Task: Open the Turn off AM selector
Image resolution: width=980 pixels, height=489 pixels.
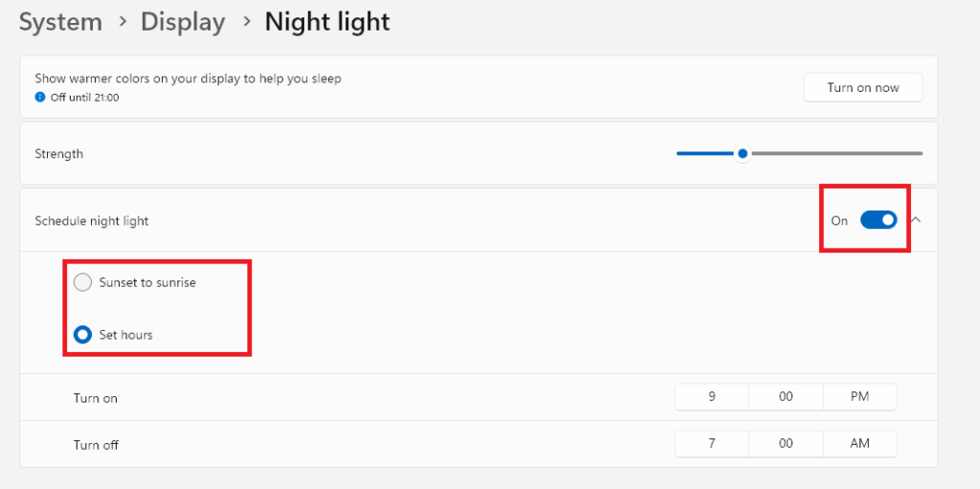Action: pyautogui.click(x=859, y=444)
